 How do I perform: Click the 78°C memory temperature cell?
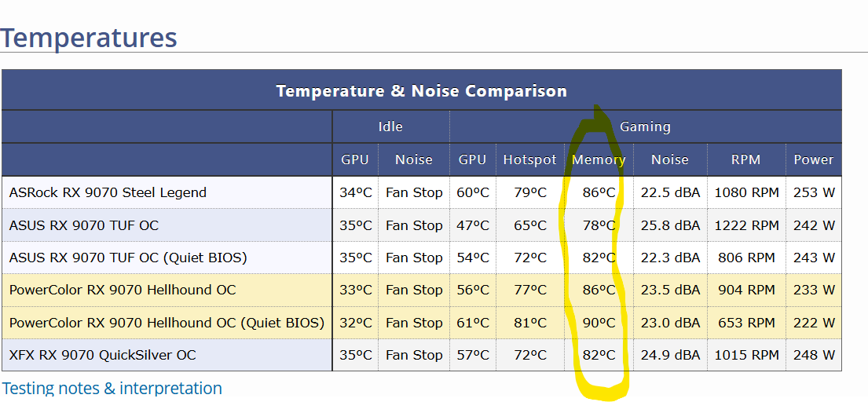click(599, 225)
